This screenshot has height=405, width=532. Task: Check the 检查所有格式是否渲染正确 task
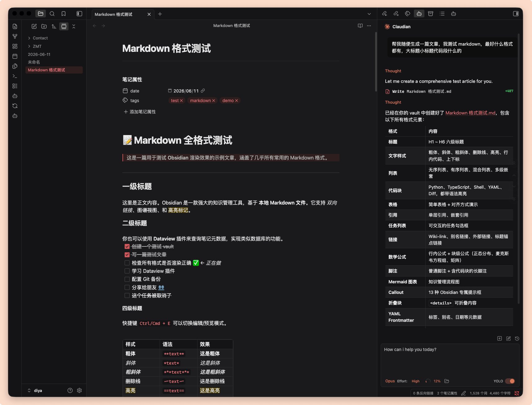(127, 263)
